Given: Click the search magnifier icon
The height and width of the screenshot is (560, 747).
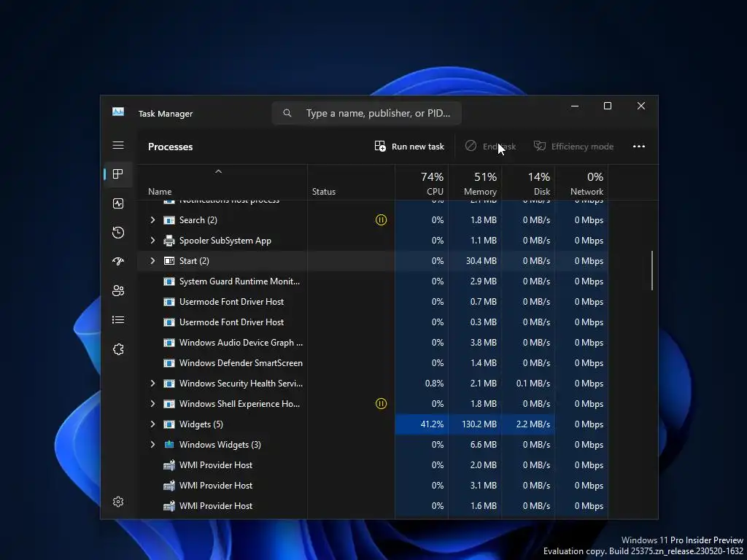Looking at the screenshot, I should pos(287,113).
